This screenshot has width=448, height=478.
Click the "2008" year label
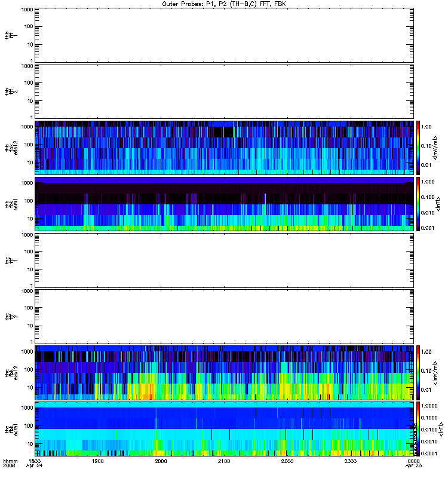click(8, 466)
